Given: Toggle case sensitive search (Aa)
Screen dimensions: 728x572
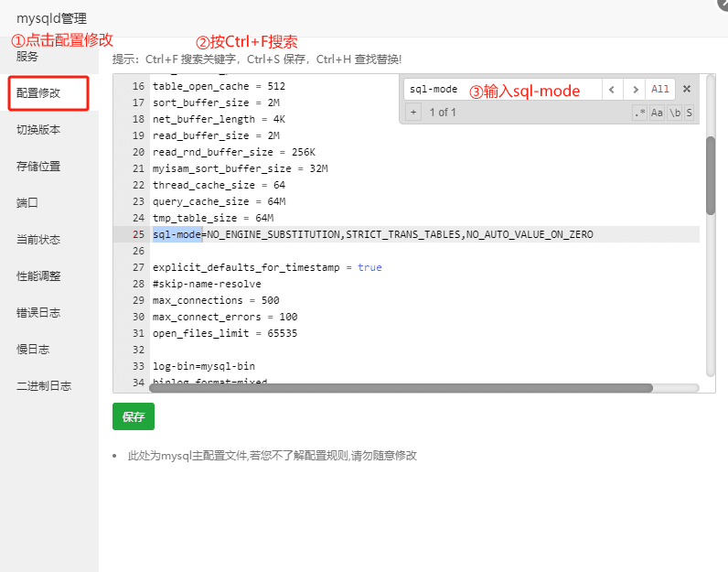Looking at the screenshot, I should 657,113.
